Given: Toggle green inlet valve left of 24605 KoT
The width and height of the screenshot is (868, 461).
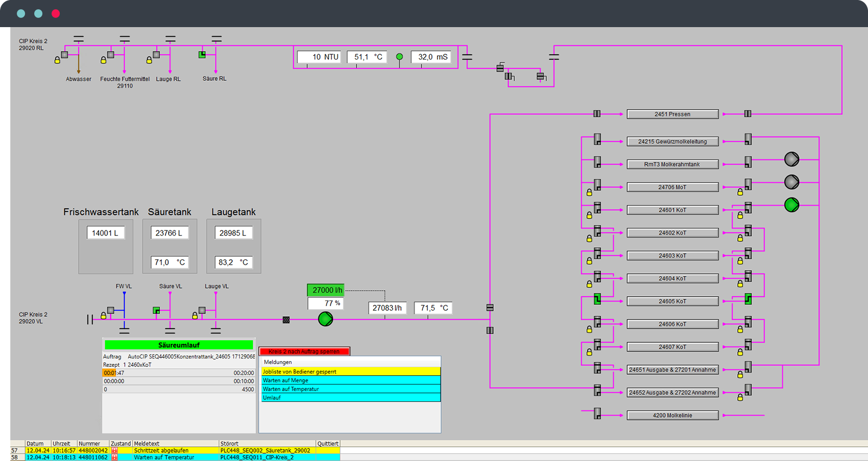Looking at the screenshot, I should point(597,299).
